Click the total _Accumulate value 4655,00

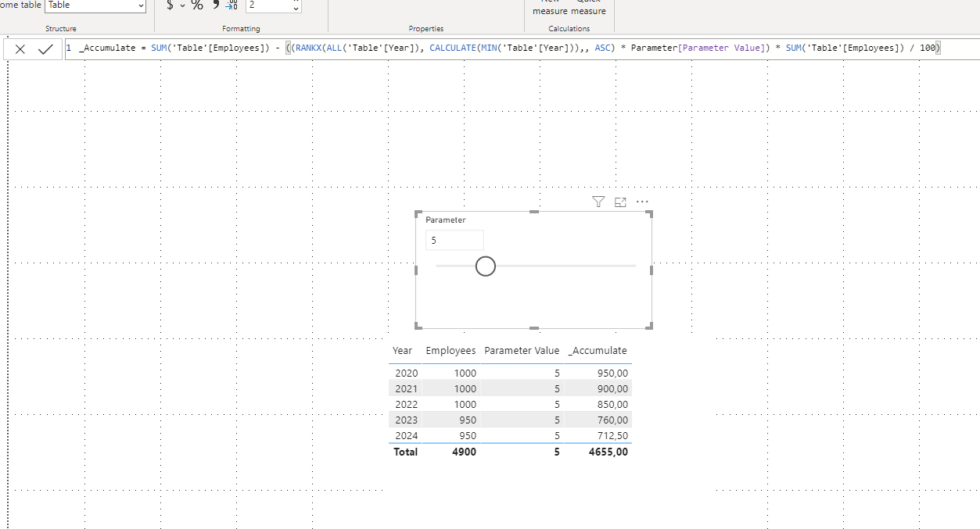pos(608,452)
